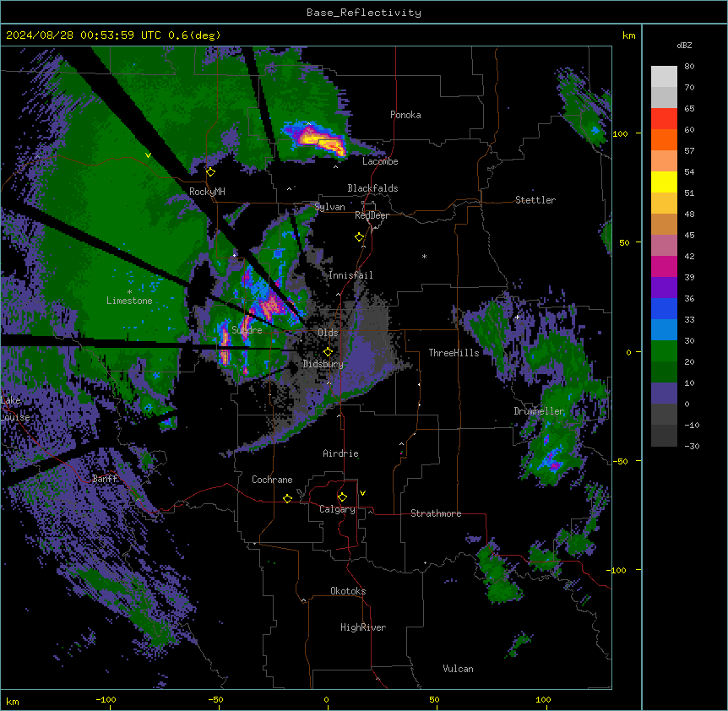Click the yellow diamond marker near RockyMH
728x711 pixels.
(211, 172)
